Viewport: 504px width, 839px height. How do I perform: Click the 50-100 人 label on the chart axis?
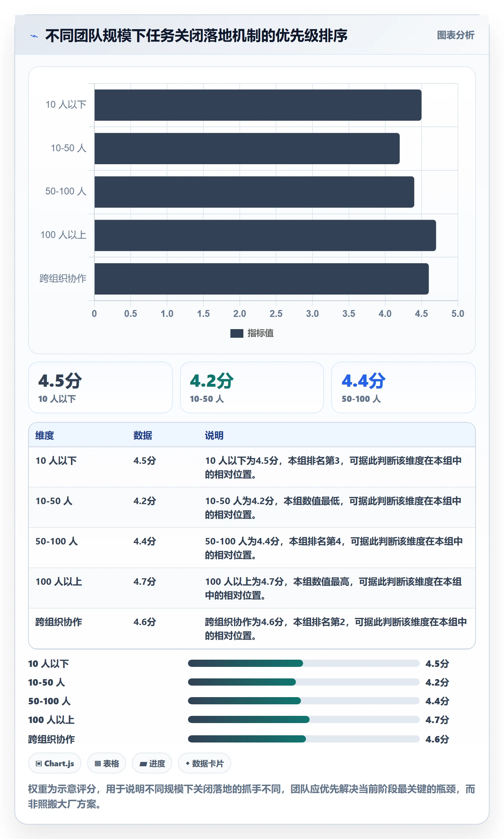pos(66,191)
